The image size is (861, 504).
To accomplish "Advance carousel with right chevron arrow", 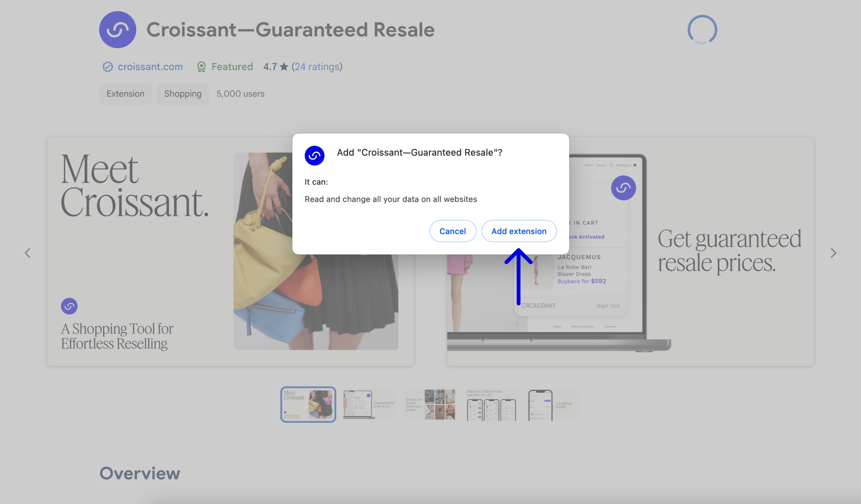I will [x=833, y=253].
